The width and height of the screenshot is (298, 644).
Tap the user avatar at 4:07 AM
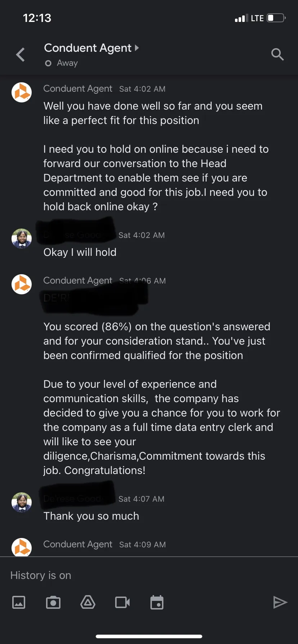pyautogui.click(x=22, y=502)
